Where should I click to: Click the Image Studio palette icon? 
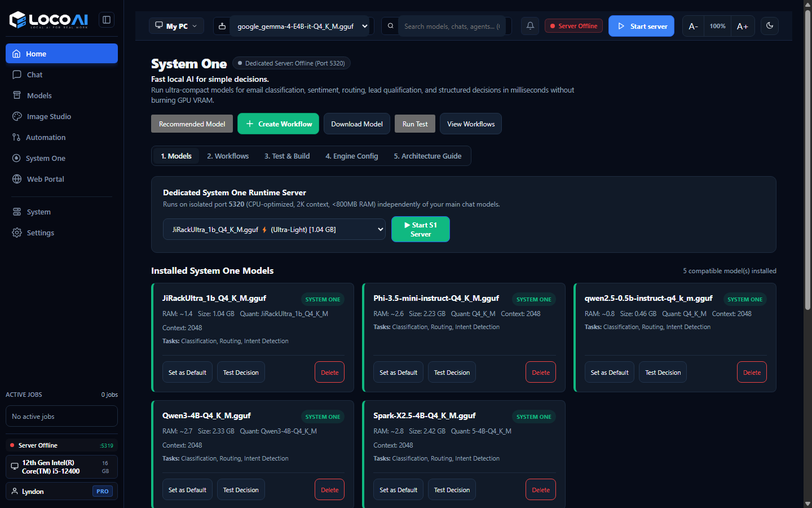point(17,116)
